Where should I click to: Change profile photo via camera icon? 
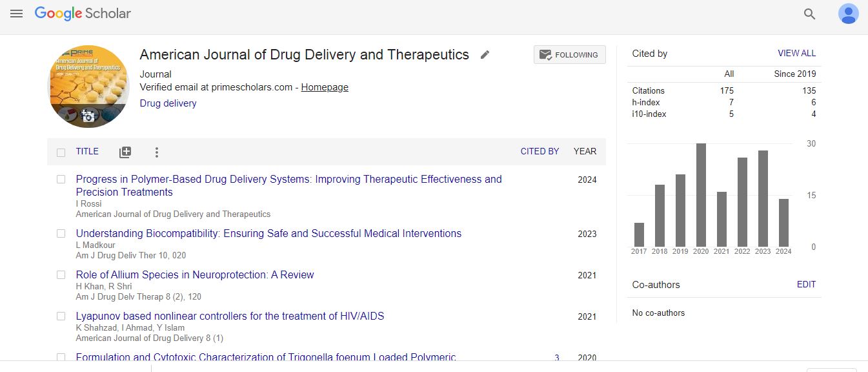point(88,116)
